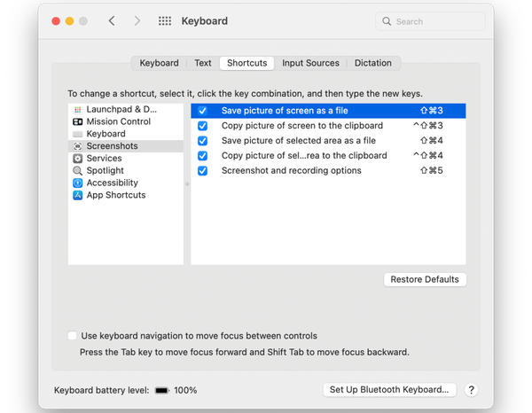Disable Copy picture of screen to clipboard

tap(203, 126)
